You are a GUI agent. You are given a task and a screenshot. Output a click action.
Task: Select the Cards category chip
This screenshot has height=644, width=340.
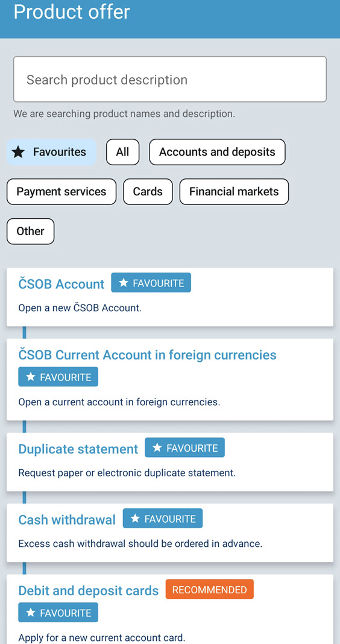click(x=148, y=191)
